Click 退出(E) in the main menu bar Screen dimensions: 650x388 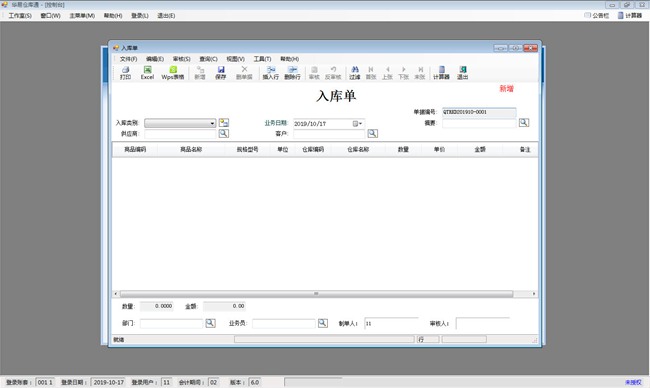[x=166, y=15]
